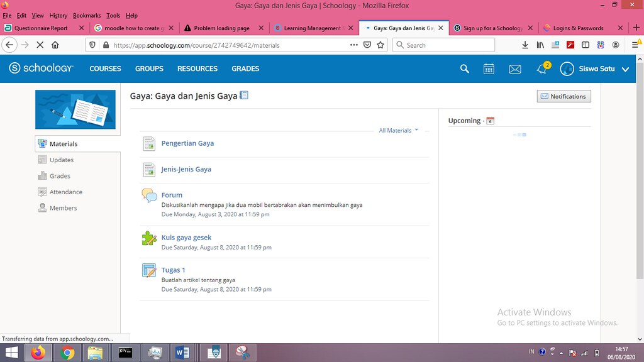
Task: Open the Tugas 1 assignment
Action: [174, 270]
